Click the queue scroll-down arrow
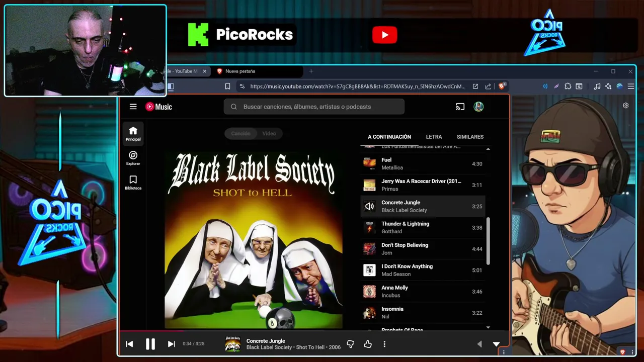Image resolution: width=644 pixels, height=362 pixels. click(488, 327)
